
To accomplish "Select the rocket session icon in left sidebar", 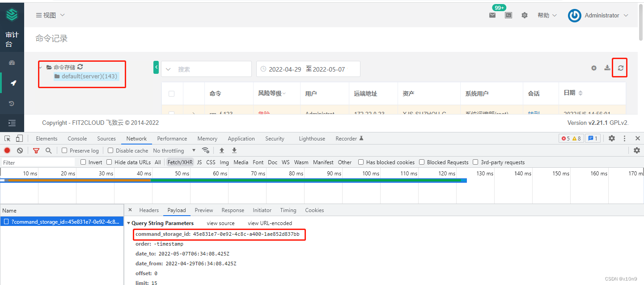I will click(12, 83).
